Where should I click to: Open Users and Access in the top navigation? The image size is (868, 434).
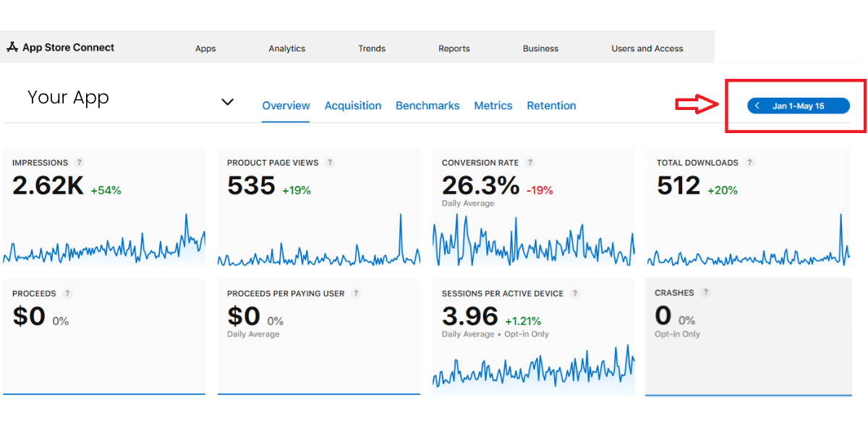(x=647, y=48)
